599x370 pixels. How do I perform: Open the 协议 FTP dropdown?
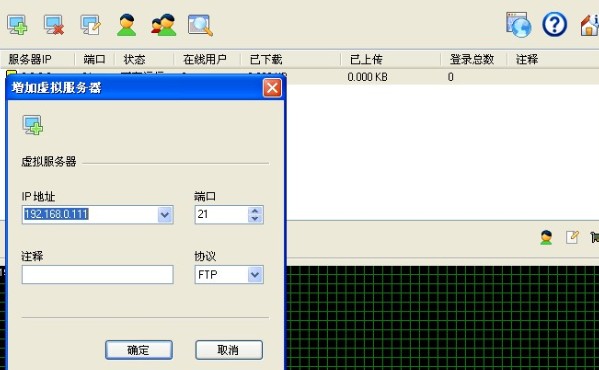pyautogui.click(x=255, y=275)
